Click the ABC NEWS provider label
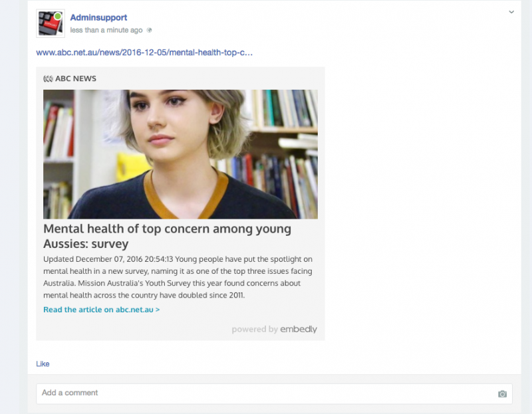Viewport: 532px width, 414px height. coord(76,78)
